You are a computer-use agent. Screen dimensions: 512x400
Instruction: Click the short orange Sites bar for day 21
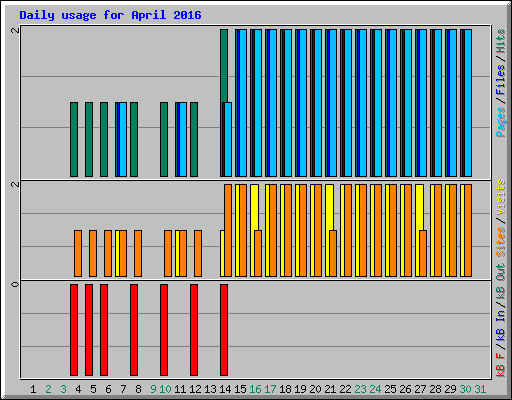pos(333,253)
